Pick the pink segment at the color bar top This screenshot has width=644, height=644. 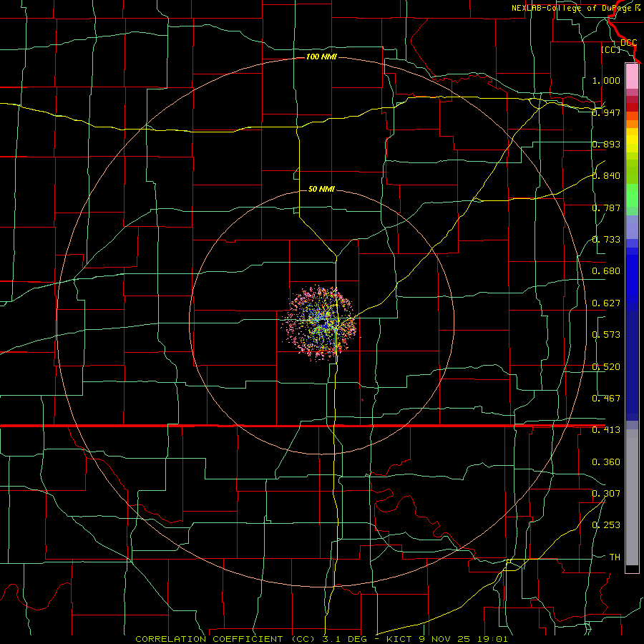pyautogui.click(x=632, y=76)
